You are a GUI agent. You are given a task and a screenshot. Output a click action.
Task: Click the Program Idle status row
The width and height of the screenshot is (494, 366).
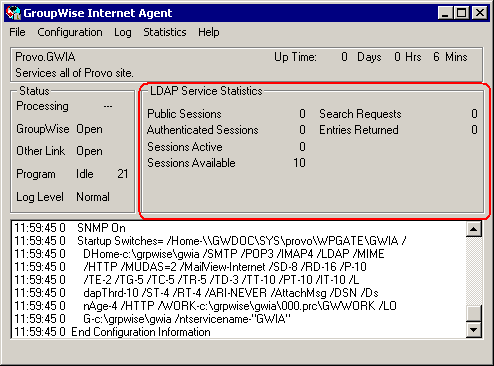[72, 174]
